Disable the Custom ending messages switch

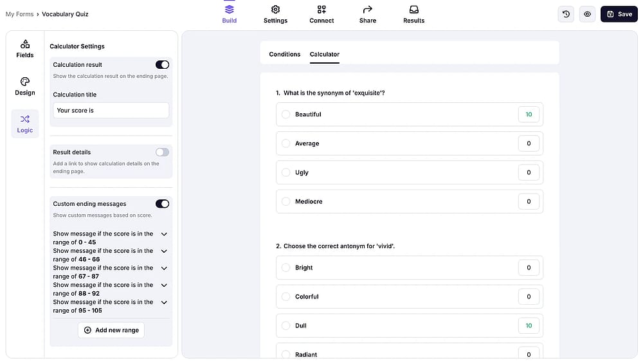[x=163, y=204]
